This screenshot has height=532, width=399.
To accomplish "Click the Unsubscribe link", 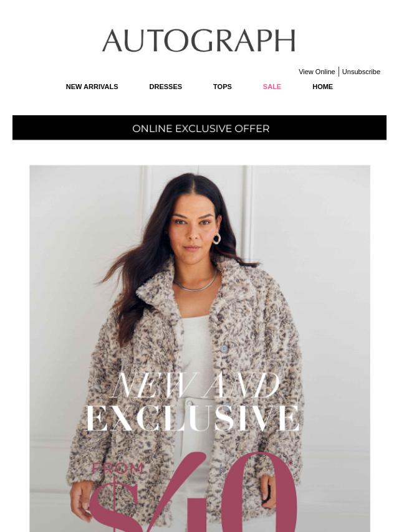I will (360, 72).
